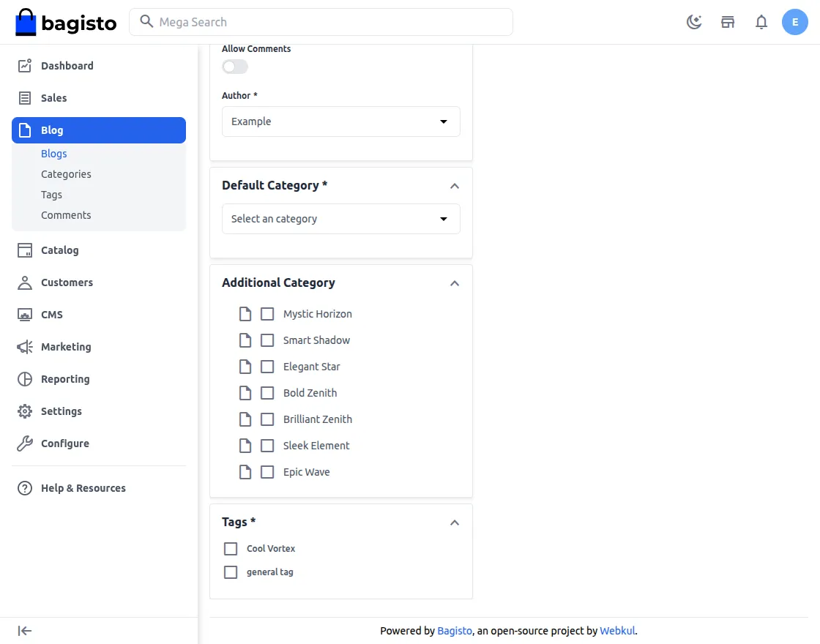Open the Categories submenu item
Viewport: 820px width, 644px height.
[x=66, y=174]
